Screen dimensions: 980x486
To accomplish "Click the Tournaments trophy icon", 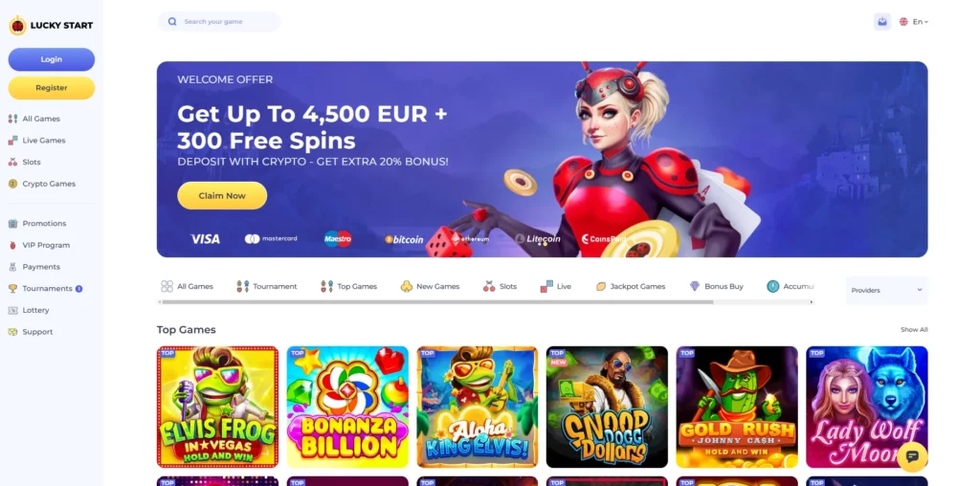I will [x=12, y=289].
